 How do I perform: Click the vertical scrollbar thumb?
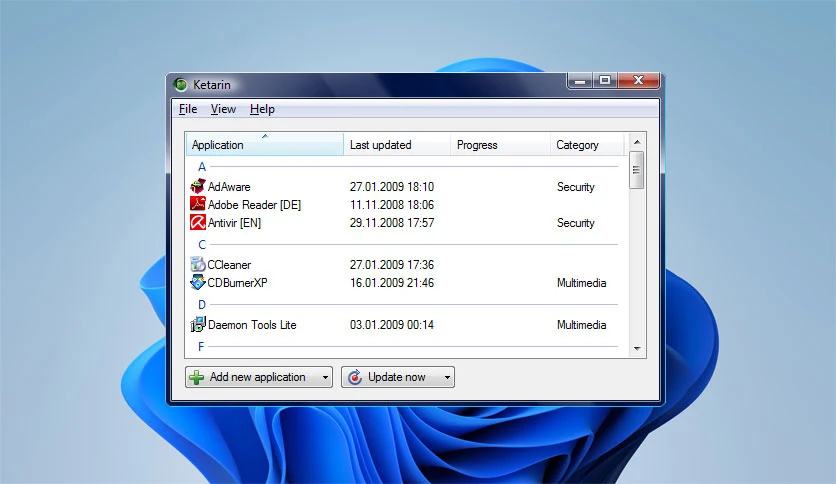point(637,170)
